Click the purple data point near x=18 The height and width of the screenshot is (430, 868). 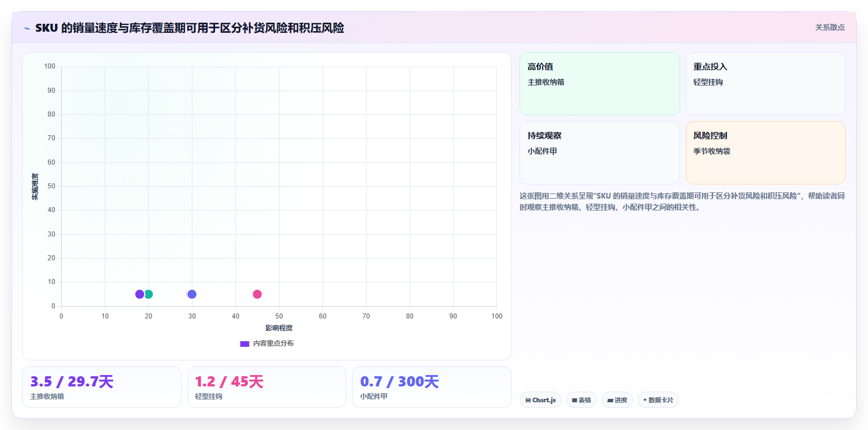tap(140, 294)
